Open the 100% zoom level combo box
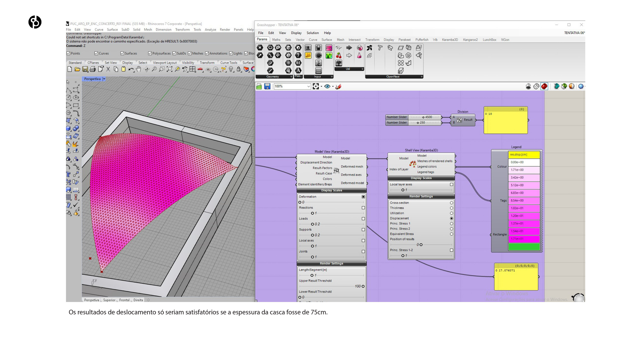Image resolution: width=644 pixels, height=362 pixels. [292, 86]
